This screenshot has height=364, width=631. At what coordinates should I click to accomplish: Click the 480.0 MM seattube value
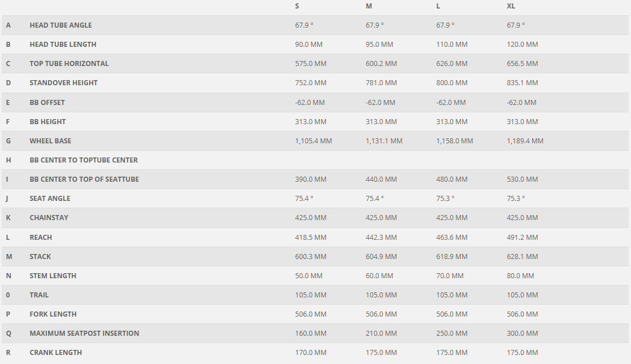click(x=452, y=179)
